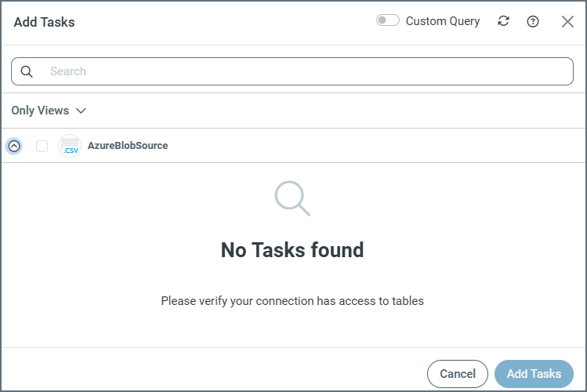Click the CSV file icon

click(x=70, y=146)
